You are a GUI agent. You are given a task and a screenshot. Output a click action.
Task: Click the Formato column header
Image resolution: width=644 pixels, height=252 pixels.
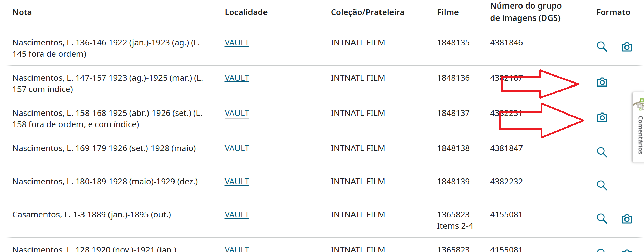point(613,12)
